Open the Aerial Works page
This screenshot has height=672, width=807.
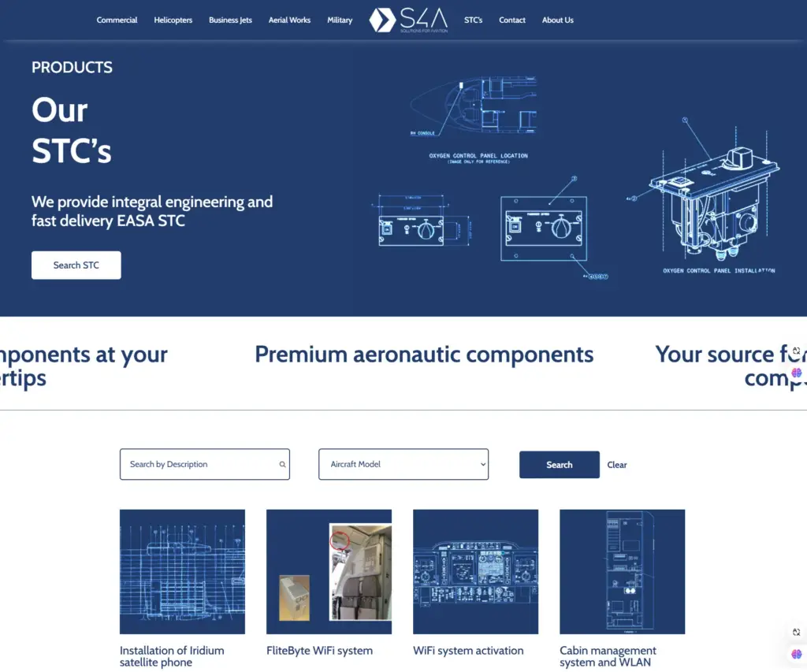(289, 20)
